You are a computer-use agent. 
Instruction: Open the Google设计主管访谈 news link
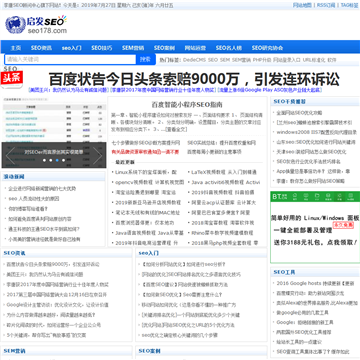coord(57,305)
